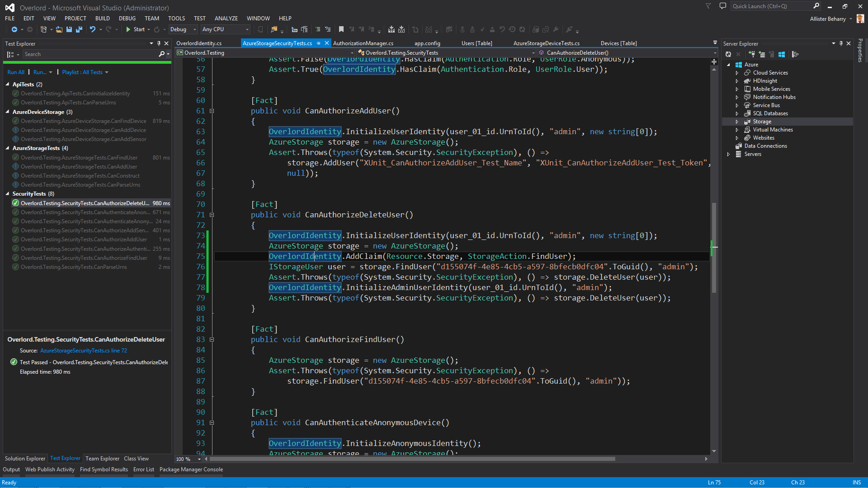
Task: Open the Package Manager Console tab
Action: [191, 469]
